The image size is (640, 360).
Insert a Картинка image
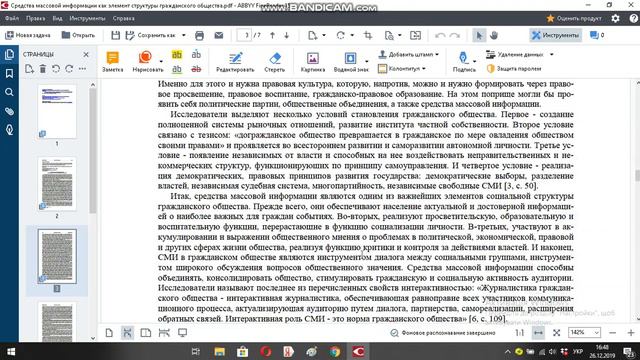click(x=313, y=62)
